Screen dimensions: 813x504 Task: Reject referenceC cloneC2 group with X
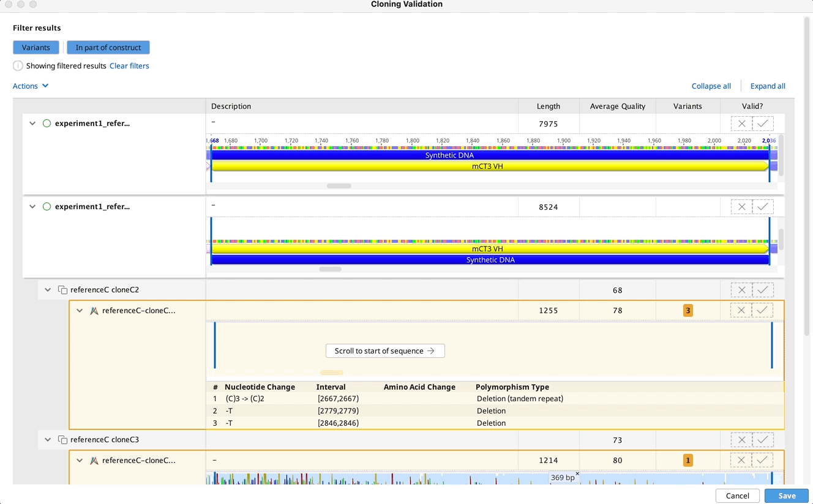741,290
